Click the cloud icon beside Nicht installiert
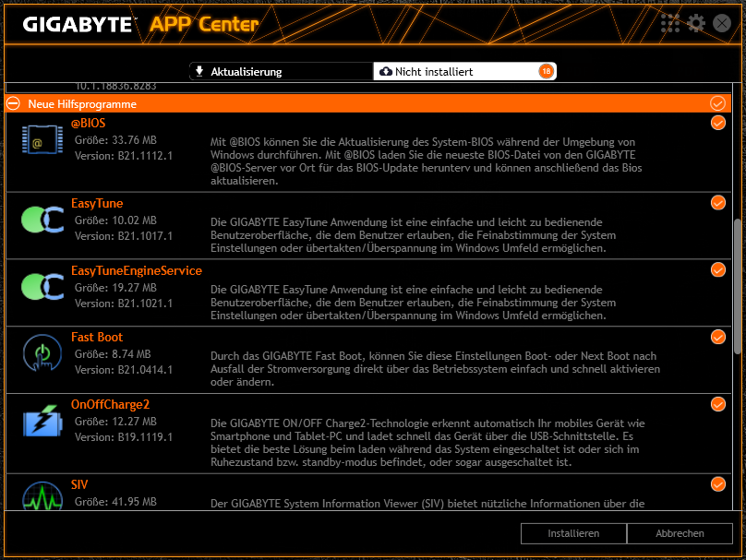746x560 pixels. click(385, 71)
